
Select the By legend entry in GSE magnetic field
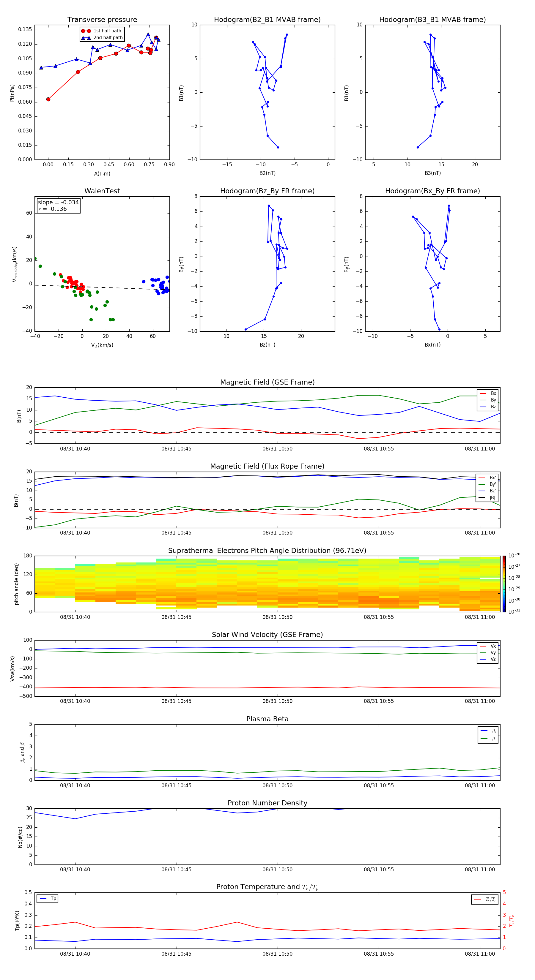pos(488,400)
